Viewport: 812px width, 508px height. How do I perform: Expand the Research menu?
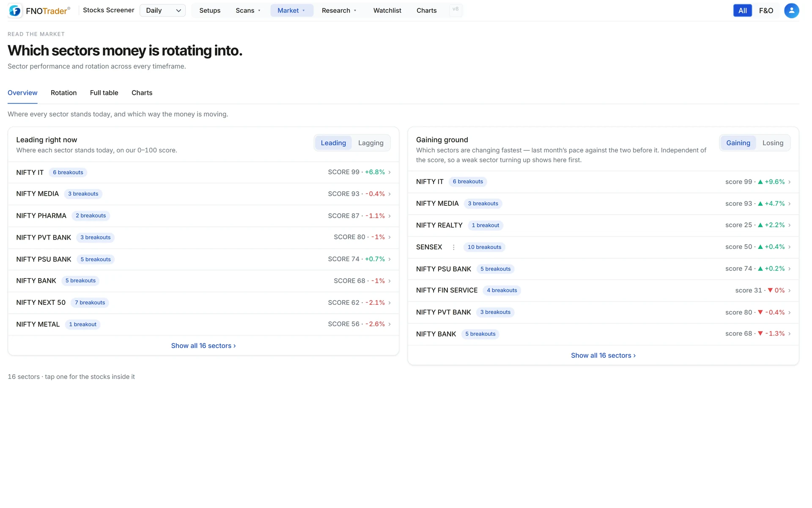pos(339,11)
